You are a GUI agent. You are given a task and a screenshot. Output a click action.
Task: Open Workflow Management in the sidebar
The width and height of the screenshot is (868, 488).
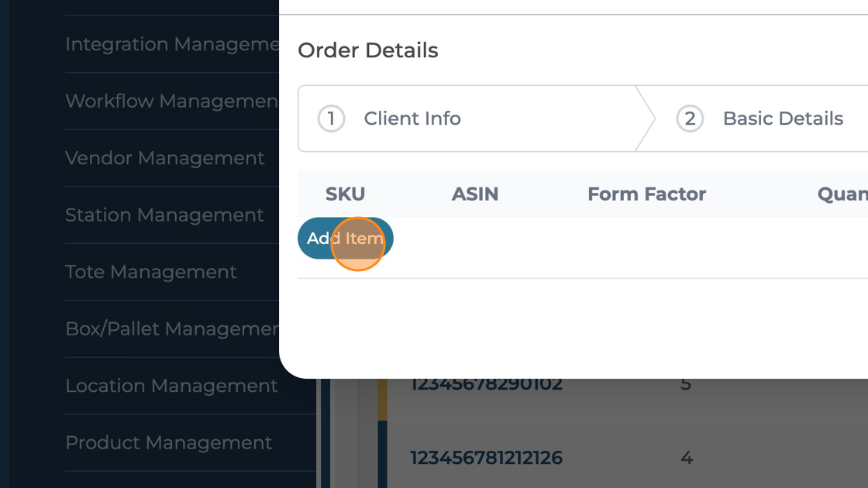172,101
